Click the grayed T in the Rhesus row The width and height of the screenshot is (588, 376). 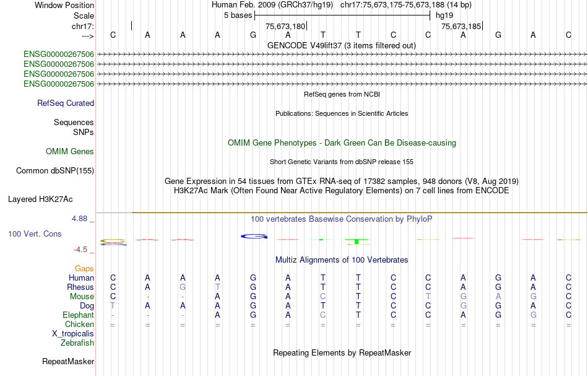[x=217, y=287]
